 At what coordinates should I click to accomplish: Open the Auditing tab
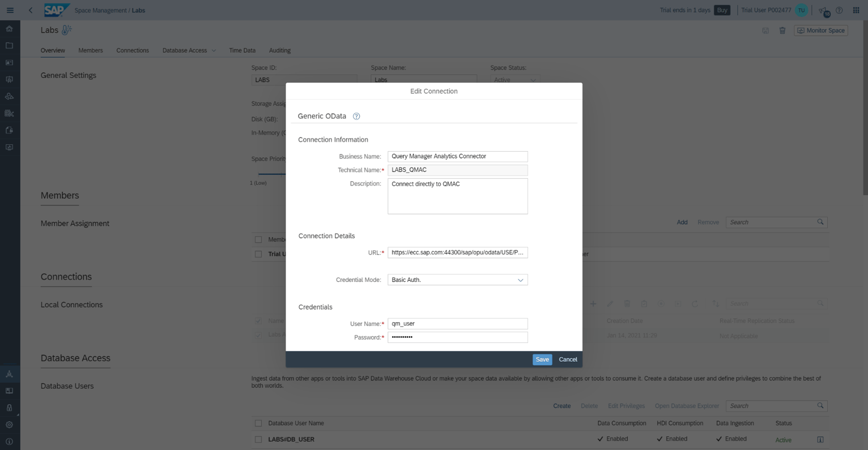(279, 50)
